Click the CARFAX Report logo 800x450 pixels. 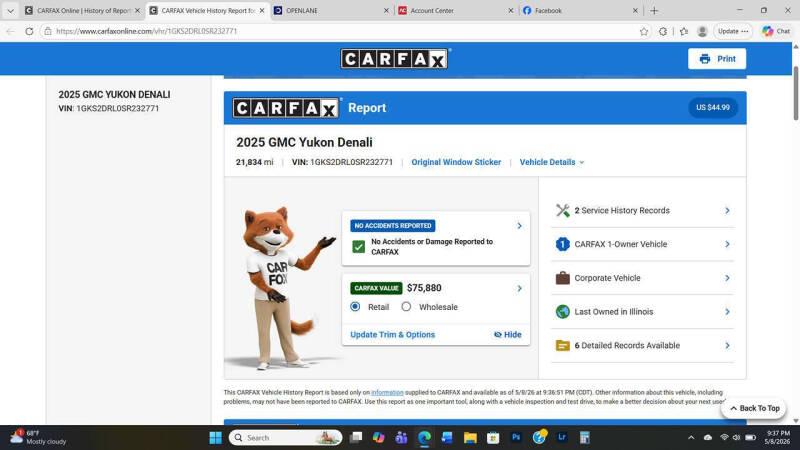tap(286, 108)
